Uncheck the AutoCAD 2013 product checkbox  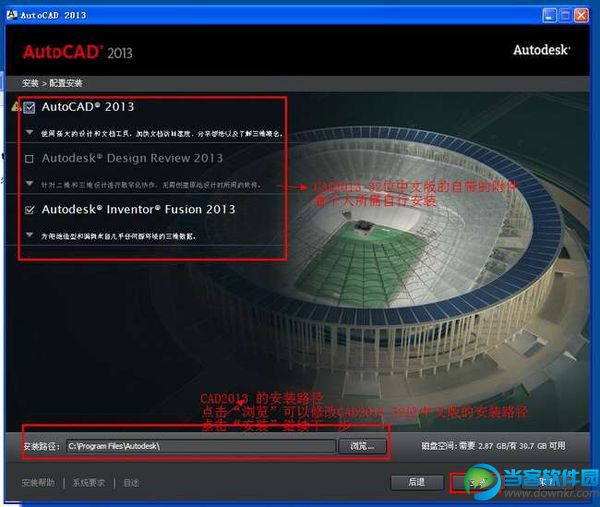[29, 108]
